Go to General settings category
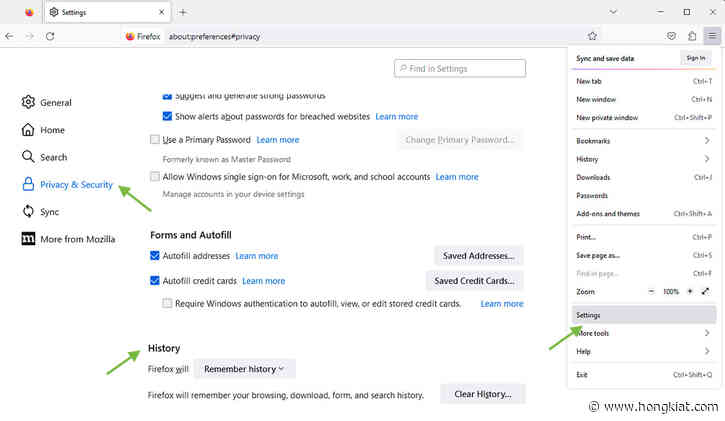 click(x=46, y=102)
